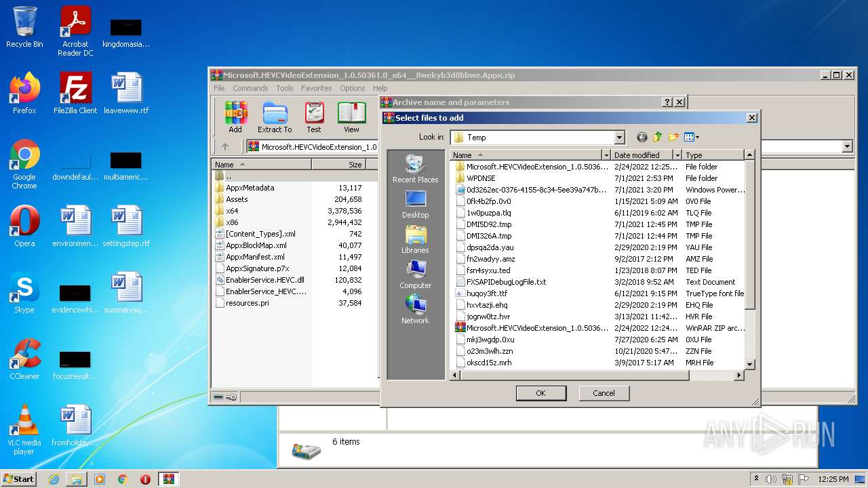Click Cancel in Select files dialog
Viewport: 868px width, 488px height.
(x=604, y=393)
